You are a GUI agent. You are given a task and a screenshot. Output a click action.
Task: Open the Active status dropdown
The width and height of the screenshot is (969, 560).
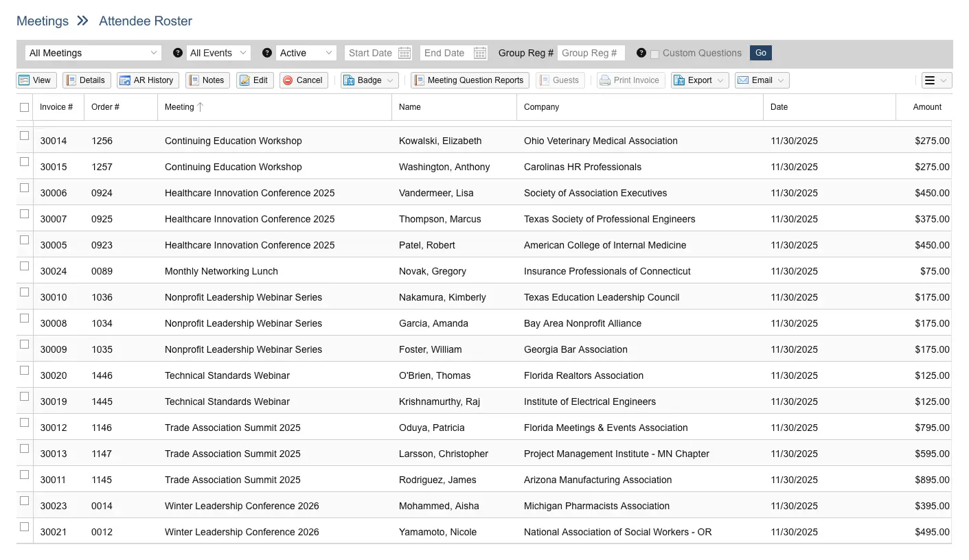click(x=306, y=52)
